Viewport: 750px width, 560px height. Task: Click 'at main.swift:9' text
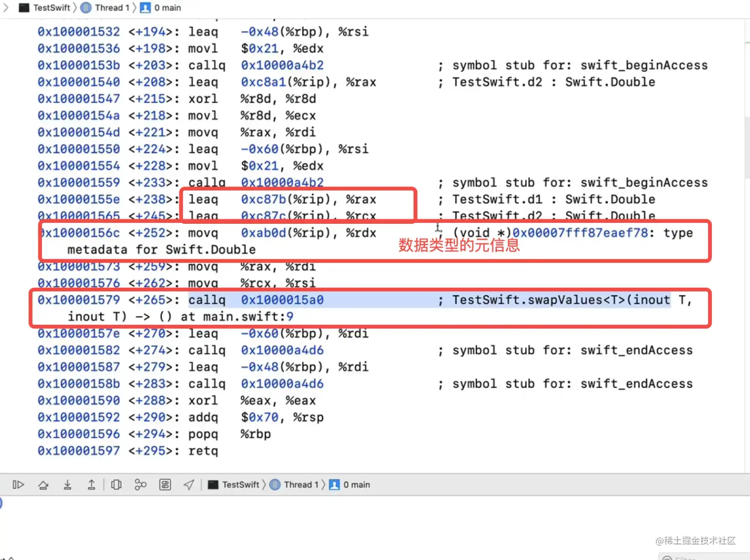click(237, 317)
